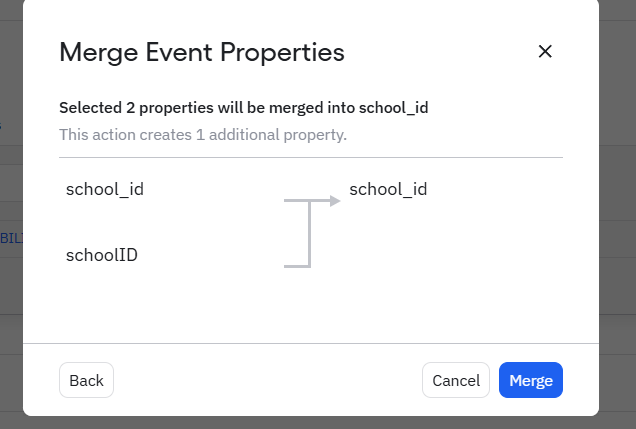This screenshot has height=429, width=636.
Task: Click the footer divider above the buttons
Action: [310, 343]
